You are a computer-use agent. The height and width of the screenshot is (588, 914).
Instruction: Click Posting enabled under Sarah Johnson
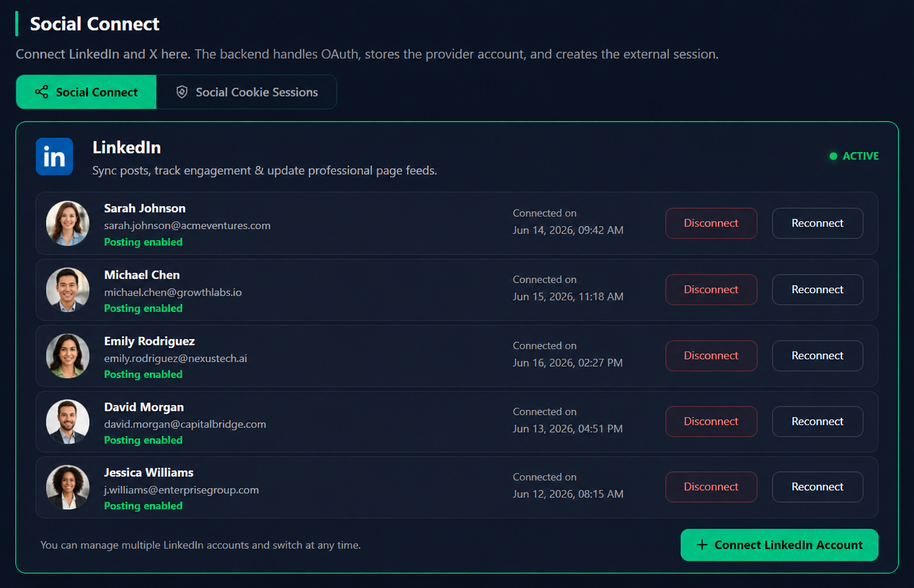(x=143, y=242)
